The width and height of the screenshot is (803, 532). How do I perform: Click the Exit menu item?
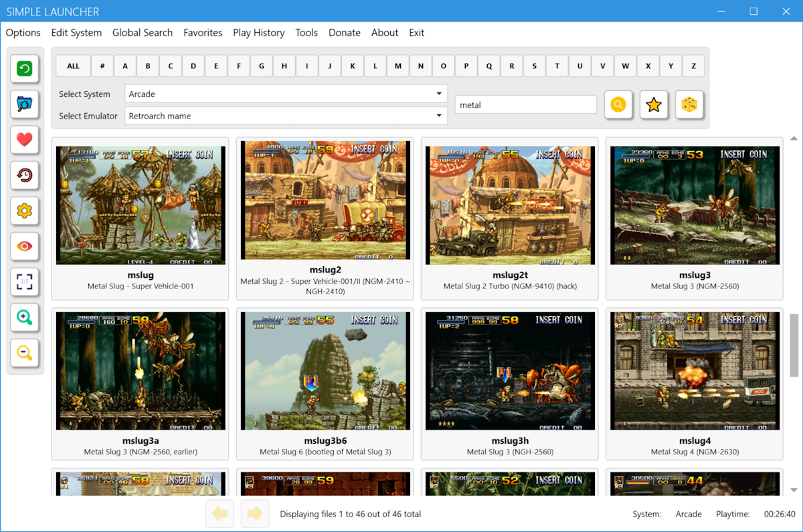pyautogui.click(x=417, y=33)
